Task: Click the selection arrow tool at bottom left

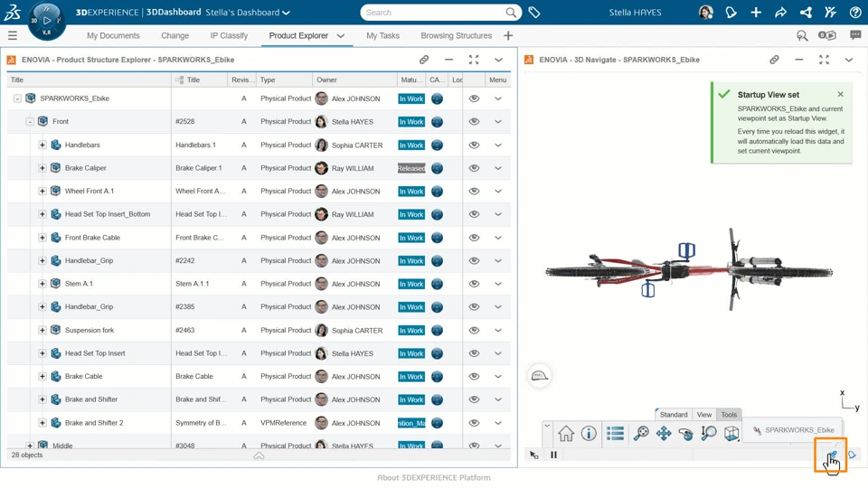Action: tap(533, 455)
